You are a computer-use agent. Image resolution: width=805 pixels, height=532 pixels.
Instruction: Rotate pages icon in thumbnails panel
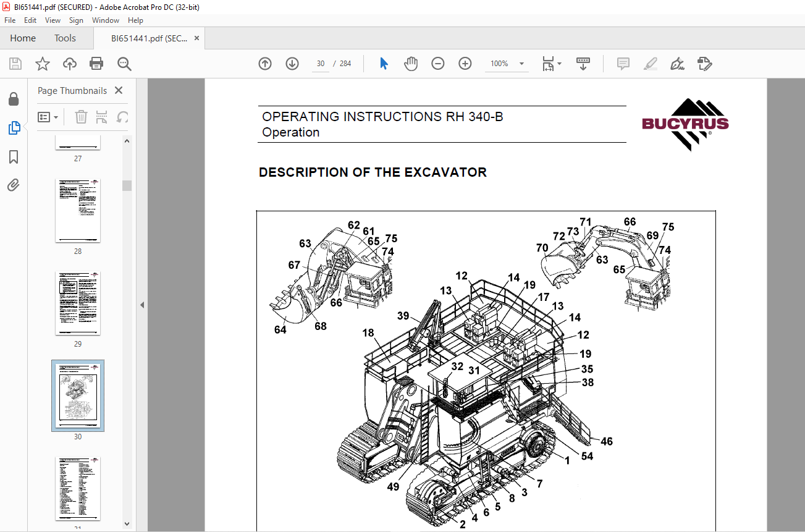click(122, 117)
